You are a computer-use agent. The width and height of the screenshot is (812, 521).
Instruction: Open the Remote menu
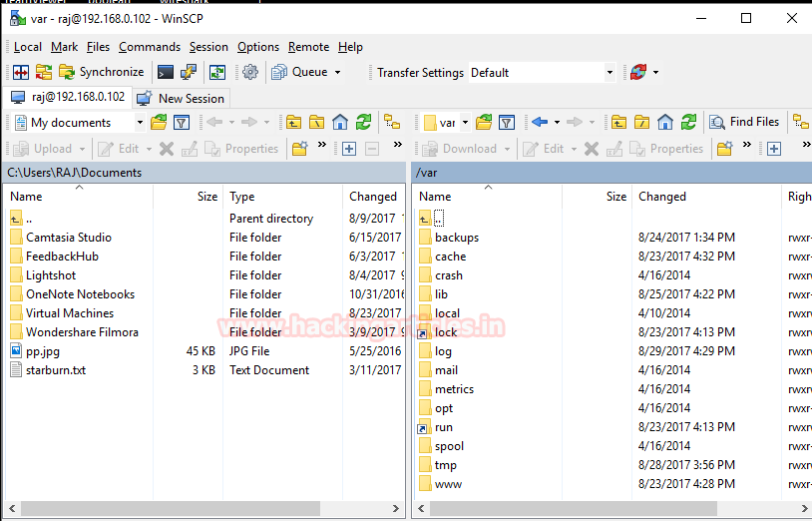click(x=308, y=47)
